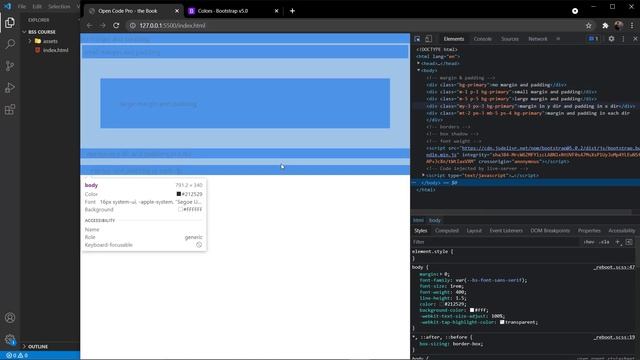Open DevTools settings gear
Viewport: 640px width, 360px height.
point(611,39)
